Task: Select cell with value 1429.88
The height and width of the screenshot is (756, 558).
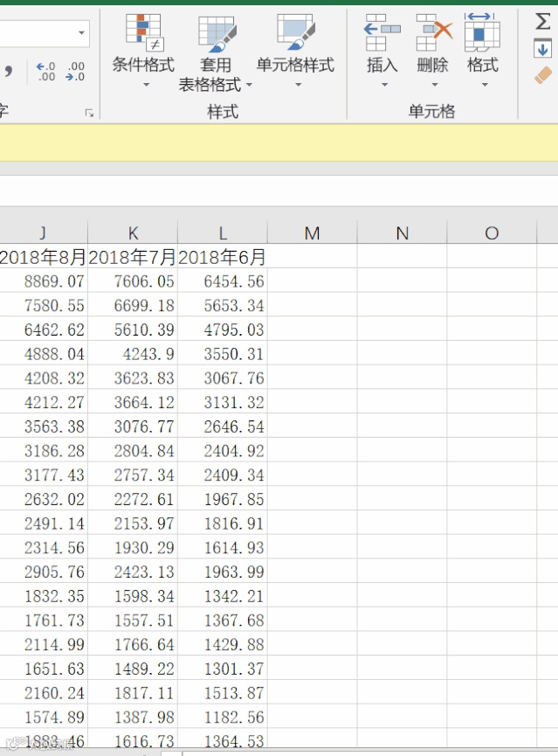Action: point(223,644)
